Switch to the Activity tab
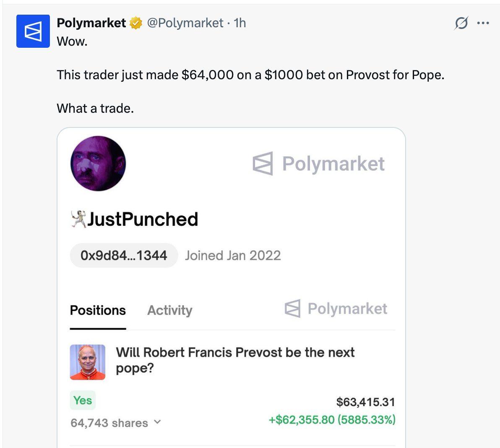Screen dimensions: 500x448 pyautogui.click(x=170, y=310)
